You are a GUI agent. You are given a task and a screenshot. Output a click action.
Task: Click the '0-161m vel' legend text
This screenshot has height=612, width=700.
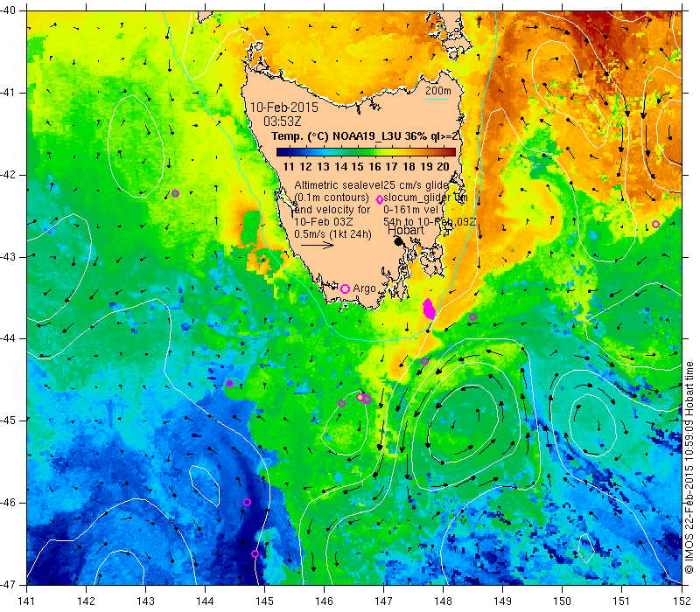tap(410, 210)
